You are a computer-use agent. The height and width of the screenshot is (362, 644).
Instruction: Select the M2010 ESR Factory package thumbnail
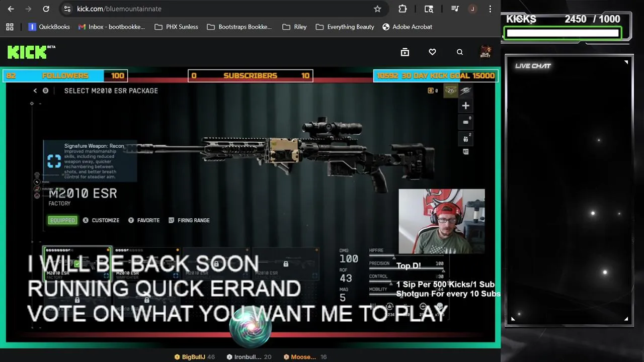(x=77, y=264)
